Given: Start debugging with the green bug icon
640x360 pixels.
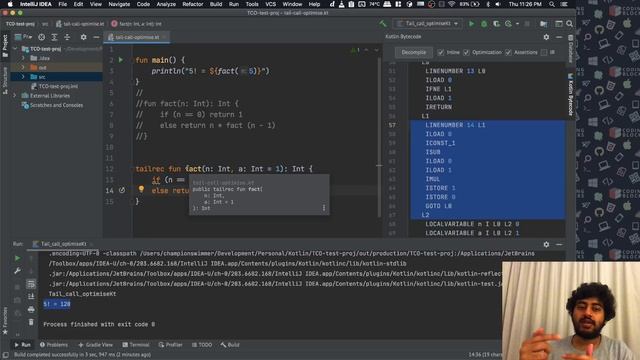Looking at the screenshot, I should 484,24.
